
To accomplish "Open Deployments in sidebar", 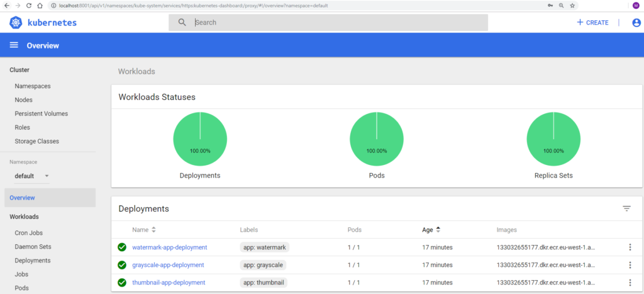I will tap(33, 261).
